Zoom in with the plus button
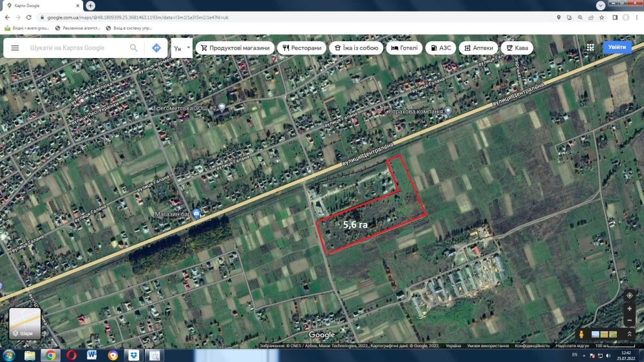Viewport: 644px width, 362px height. 629,309
